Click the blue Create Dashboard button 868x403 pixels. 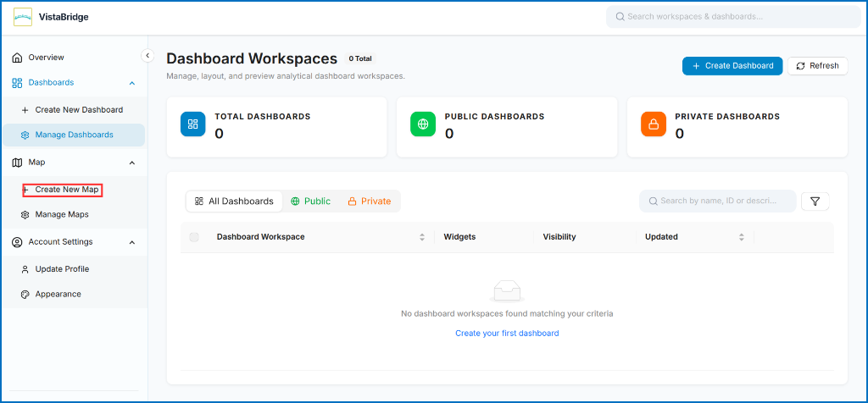click(732, 66)
